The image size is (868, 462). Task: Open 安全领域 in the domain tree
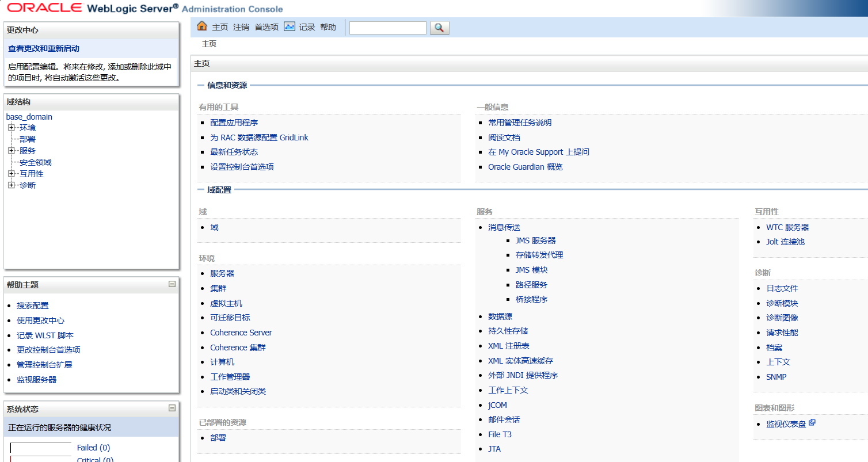pyautogui.click(x=36, y=162)
